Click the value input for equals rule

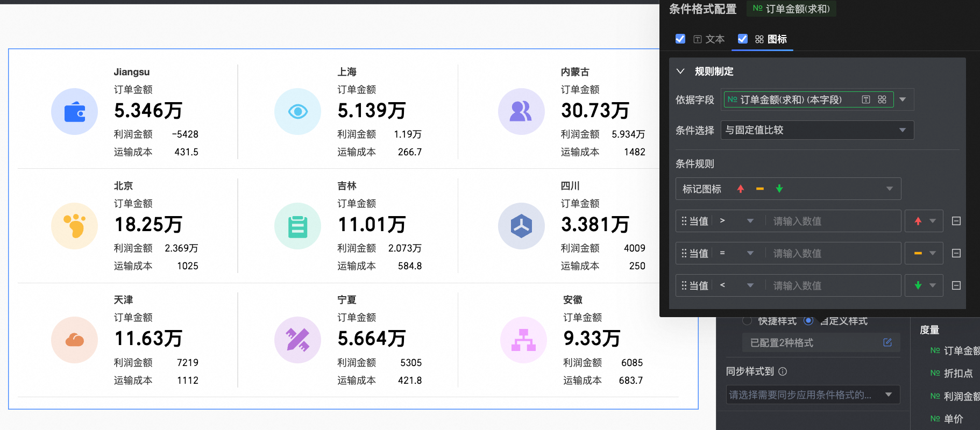tap(834, 253)
